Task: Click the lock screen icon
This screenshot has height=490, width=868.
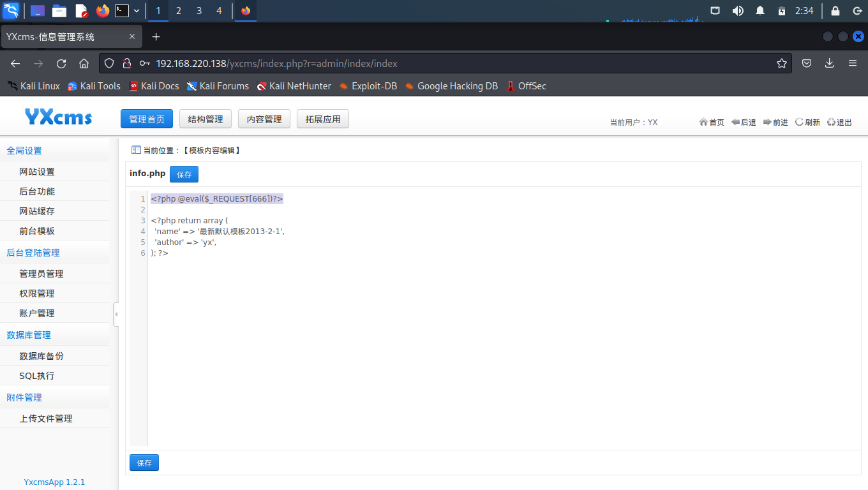Action: point(835,11)
